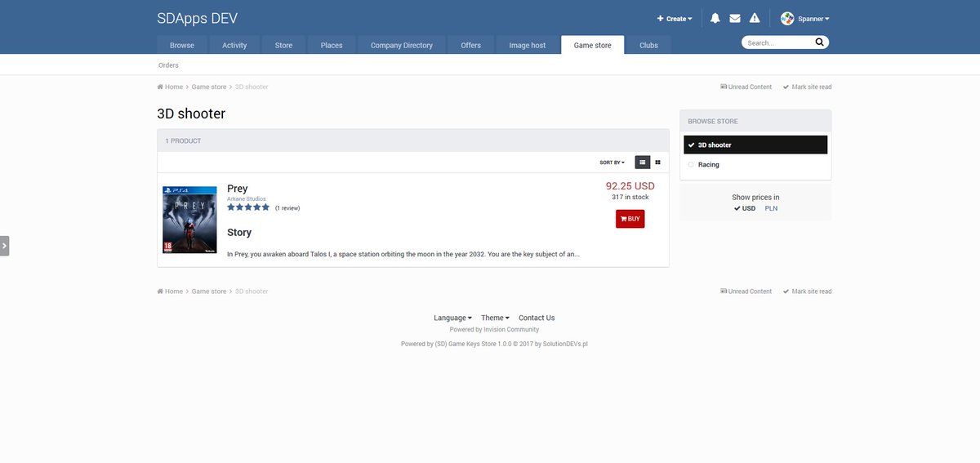This screenshot has width=980, height=463.
Task: Open the Company Directory tab
Action: tap(402, 45)
